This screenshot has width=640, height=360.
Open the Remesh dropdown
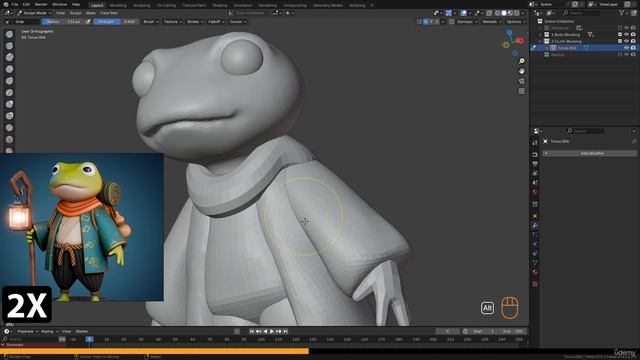(x=491, y=22)
